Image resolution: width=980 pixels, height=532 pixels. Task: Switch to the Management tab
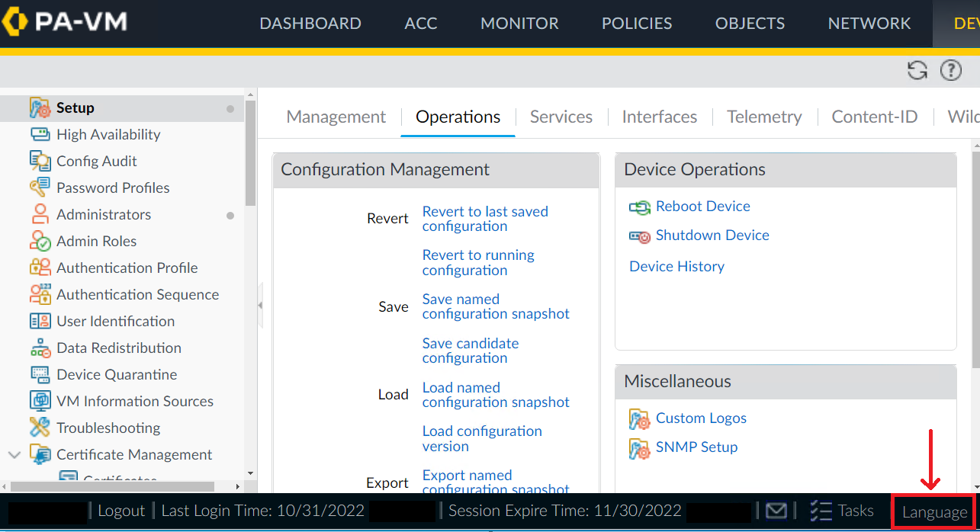click(x=336, y=117)
